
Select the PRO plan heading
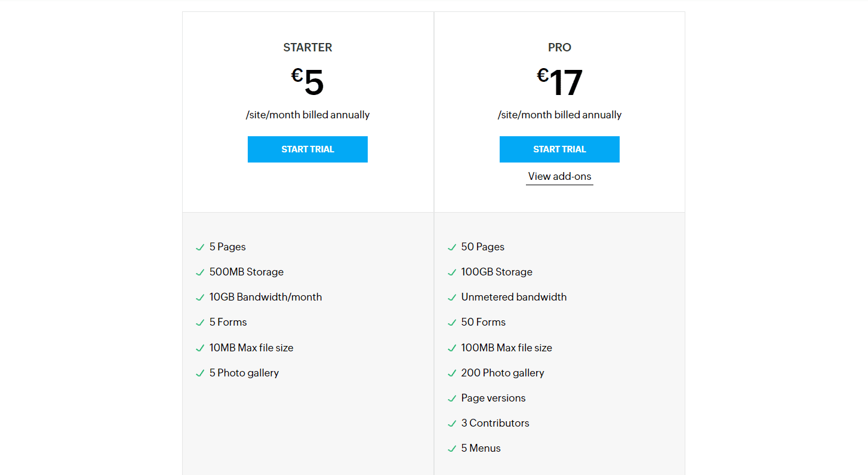pyautogui.click(x=559, y=47)
